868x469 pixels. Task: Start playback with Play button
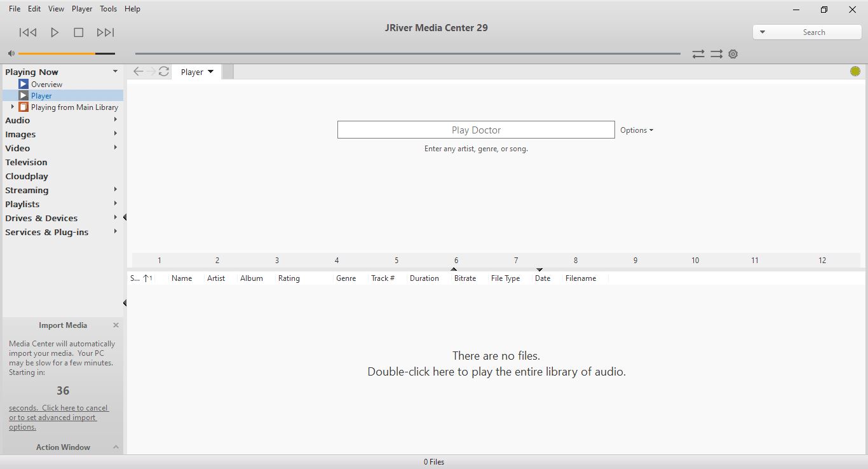55,32
